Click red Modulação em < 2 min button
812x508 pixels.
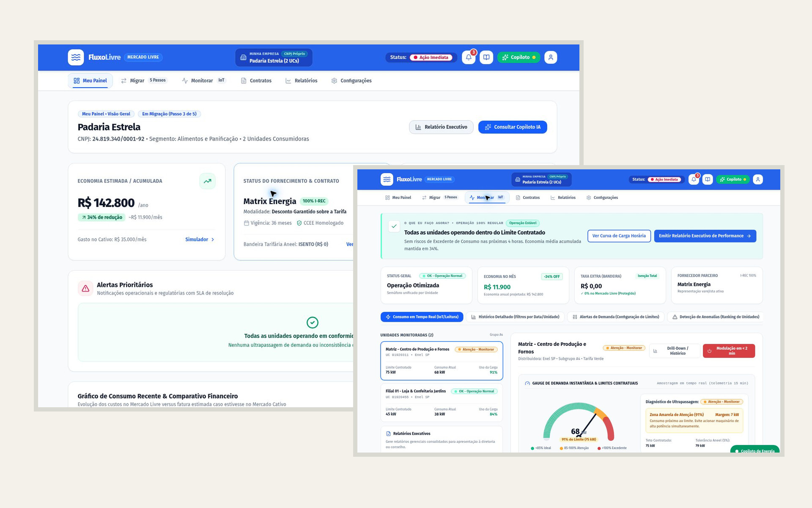point(729,351)
